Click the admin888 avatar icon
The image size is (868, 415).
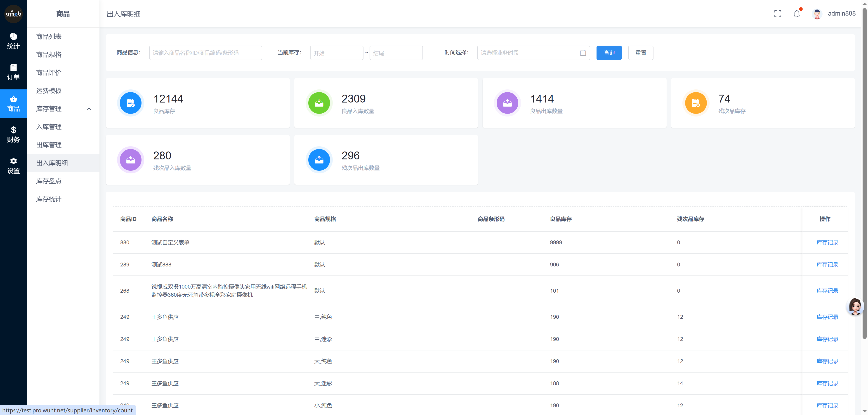(817, 14)
